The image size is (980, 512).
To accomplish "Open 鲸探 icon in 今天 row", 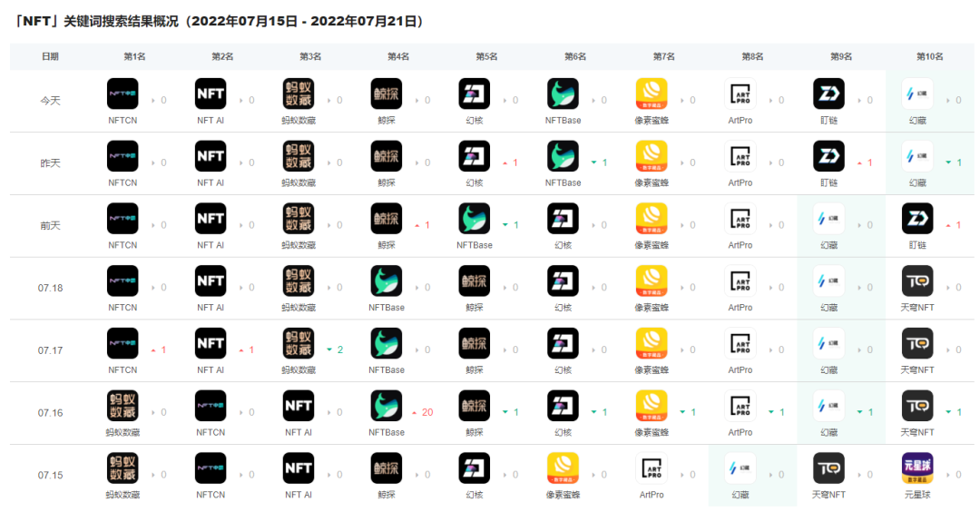I will [387, 94].
